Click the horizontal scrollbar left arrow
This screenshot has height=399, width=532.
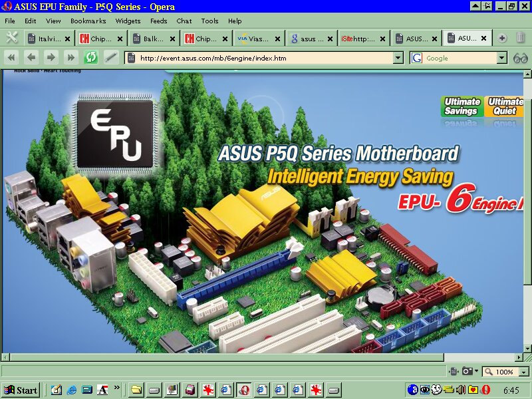coord(5,357)
